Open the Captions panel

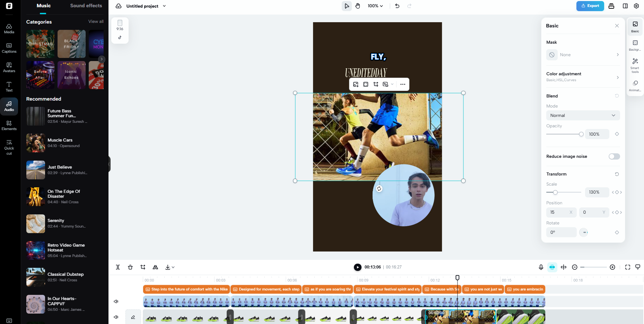9,48
